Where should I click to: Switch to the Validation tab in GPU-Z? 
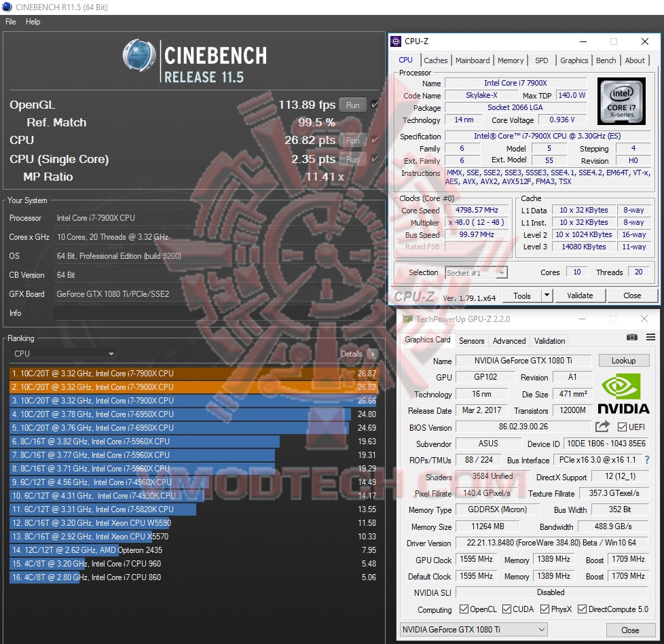549,340
